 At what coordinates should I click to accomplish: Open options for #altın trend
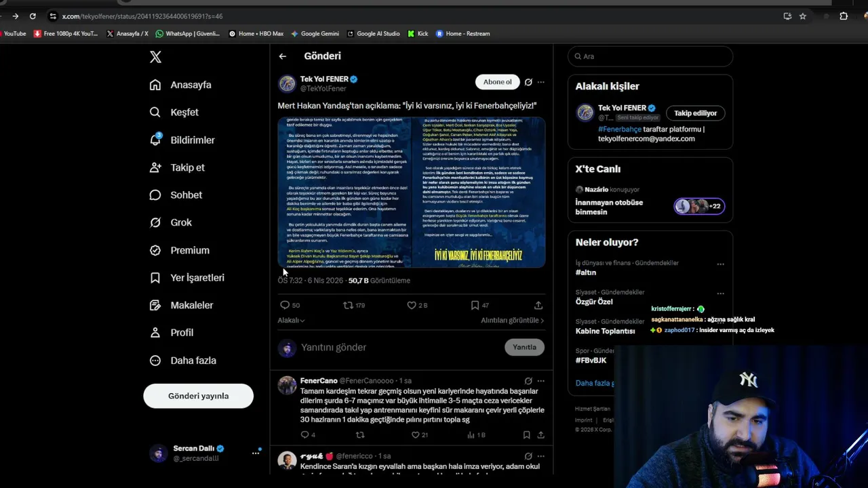720,264
